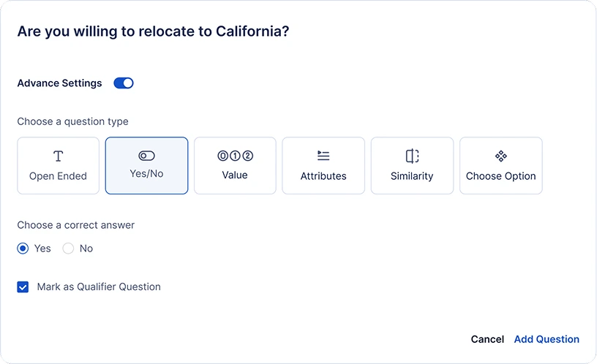Uncheck the Mark as Qualifier Question checkbox
This screenshot has width=597, height=364.
[23, 287]
